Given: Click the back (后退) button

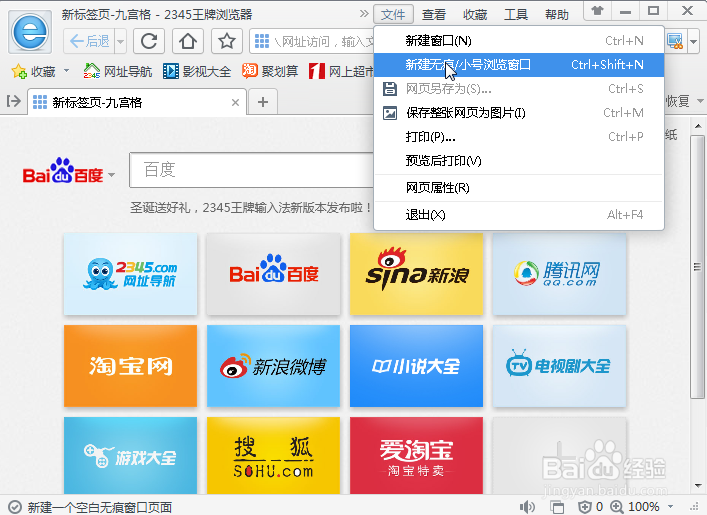Looking at the screenshot, I should pyautogui.click(x=89, y=41).
